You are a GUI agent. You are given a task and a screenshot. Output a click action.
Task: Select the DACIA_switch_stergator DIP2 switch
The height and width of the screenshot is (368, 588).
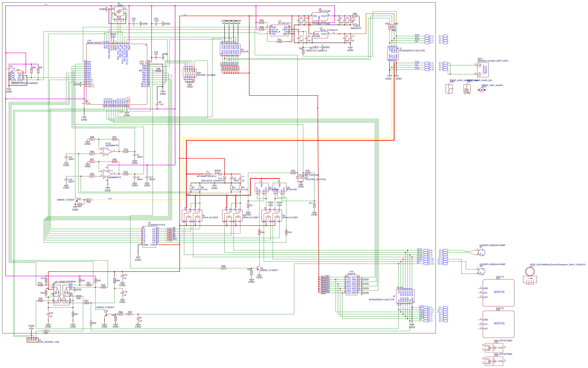click(x=449, y=88)
